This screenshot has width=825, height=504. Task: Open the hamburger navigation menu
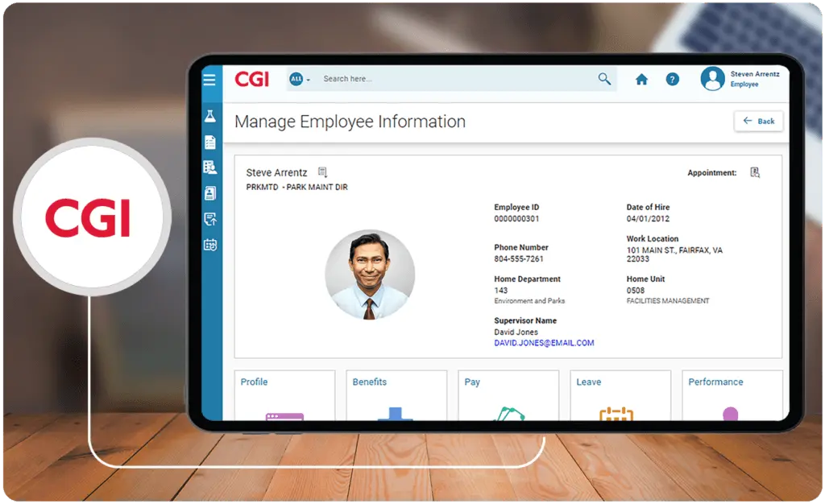click(x=209, y=80)
